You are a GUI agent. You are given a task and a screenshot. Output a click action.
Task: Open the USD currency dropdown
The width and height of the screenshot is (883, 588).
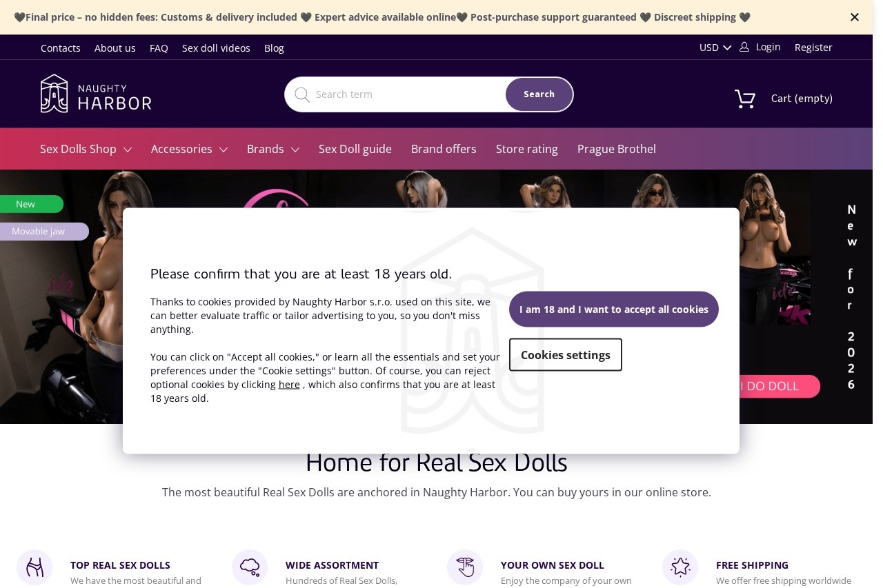click(x=715, y=48)
